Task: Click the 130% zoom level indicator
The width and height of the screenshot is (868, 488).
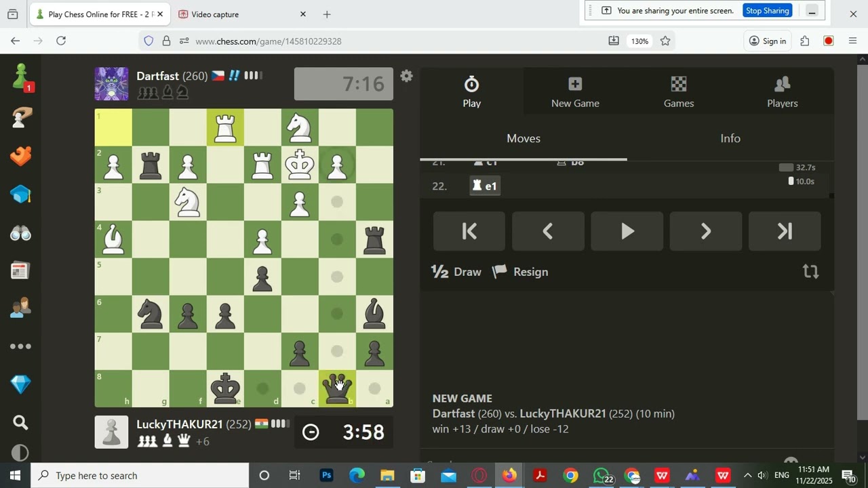Action: [x=639, y=41]
